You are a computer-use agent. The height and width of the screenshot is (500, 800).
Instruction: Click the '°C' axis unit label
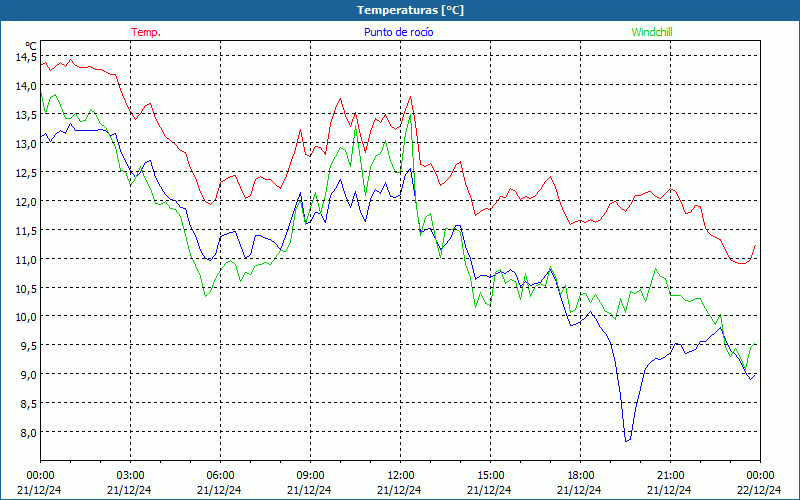[31, 46]
